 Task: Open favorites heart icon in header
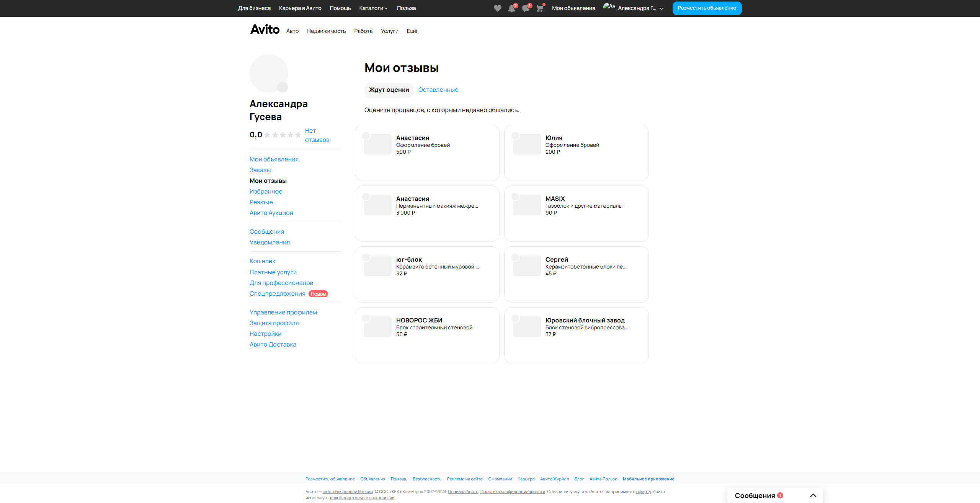click(497, 8)
